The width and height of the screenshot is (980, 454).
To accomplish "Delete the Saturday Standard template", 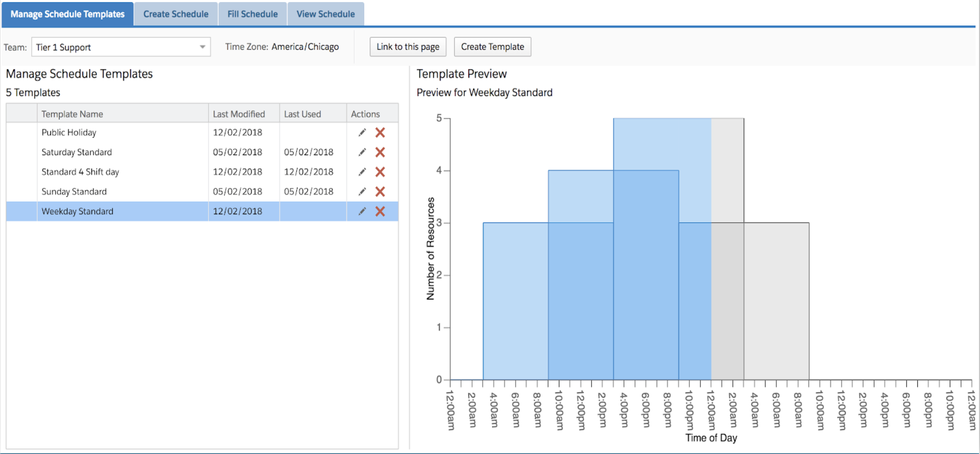I will [380, 152].
